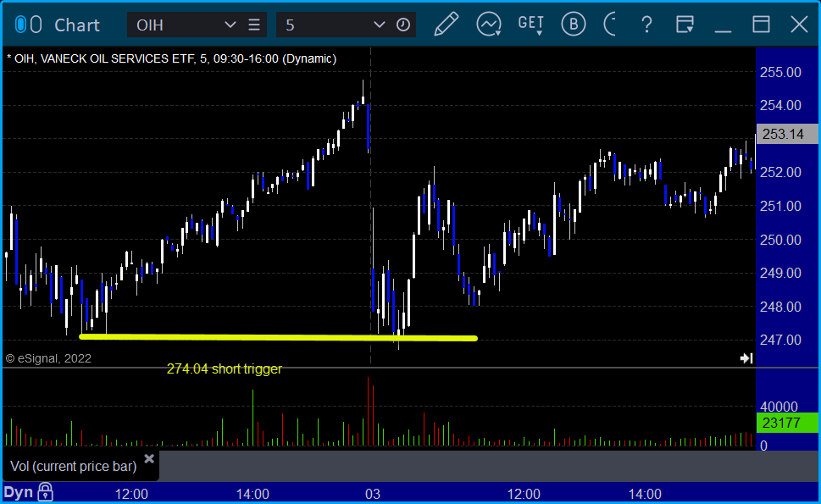Open the GET dropdown
The height and width of the screenshot is (504, 821).
click(531, 25)
